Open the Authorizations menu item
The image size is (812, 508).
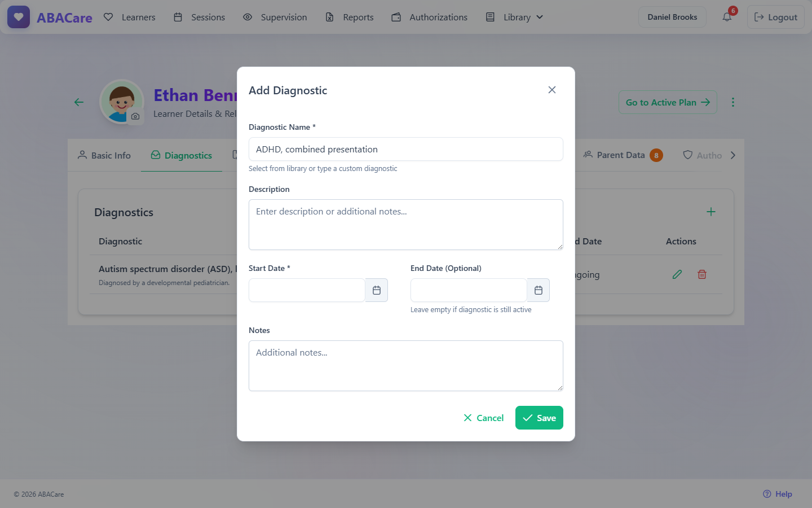pos(430,17)
